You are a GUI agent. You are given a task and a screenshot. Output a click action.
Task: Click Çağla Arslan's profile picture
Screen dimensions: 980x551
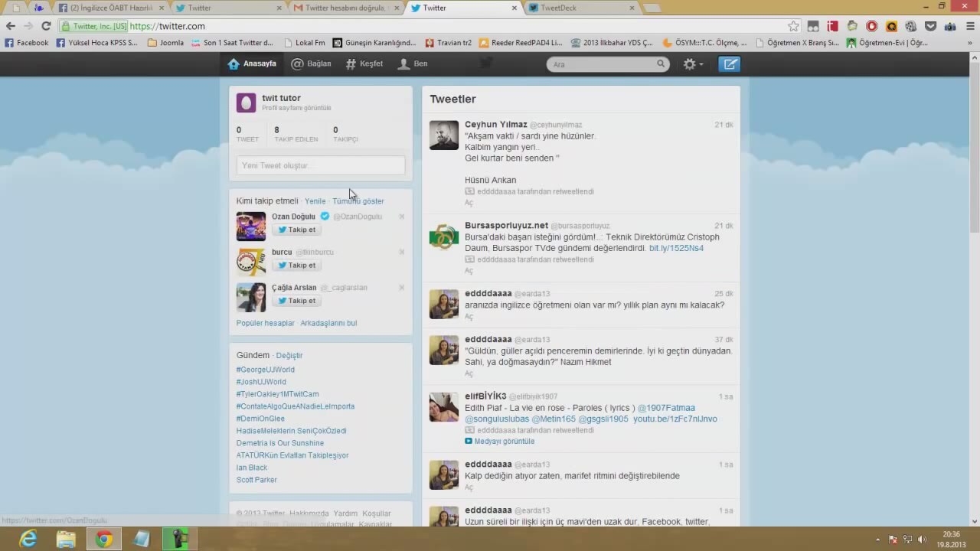(251, 298)
